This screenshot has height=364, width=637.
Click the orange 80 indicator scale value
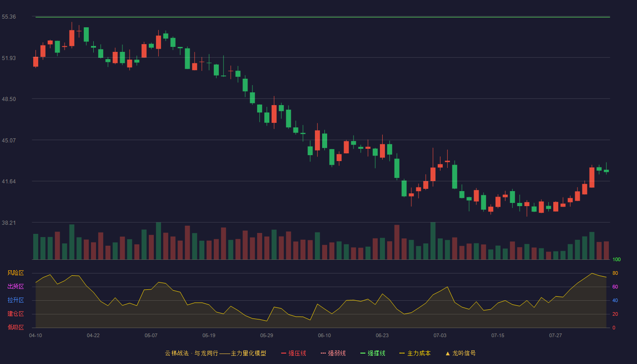click(x=615, y=273)
